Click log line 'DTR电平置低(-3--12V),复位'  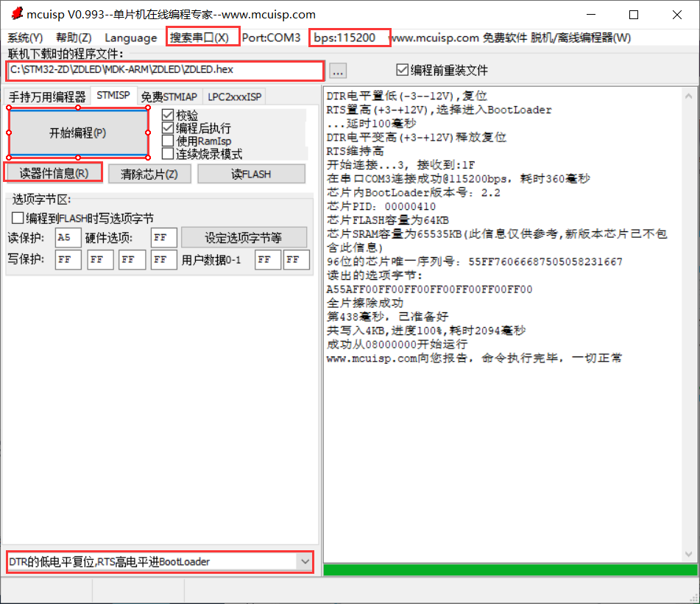pyautogui.click(x=407, y=96)
